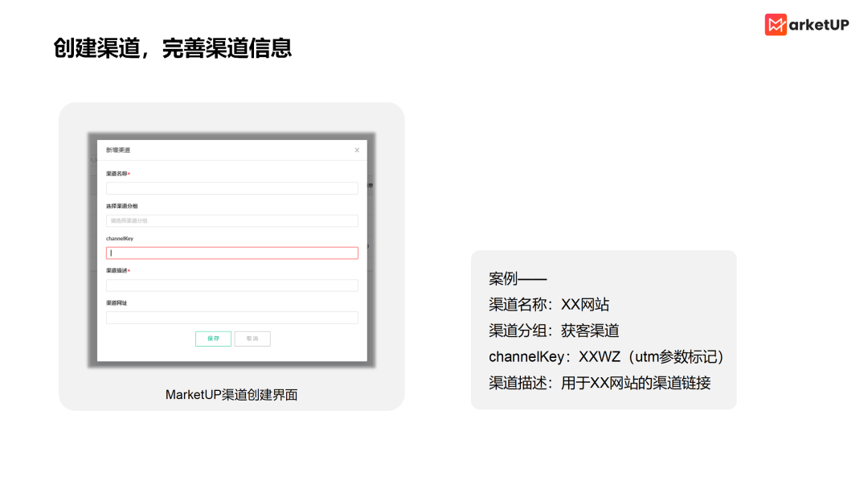Click the highlighted channelKey input field
The image size is (868, 489).
coord(231,253)
